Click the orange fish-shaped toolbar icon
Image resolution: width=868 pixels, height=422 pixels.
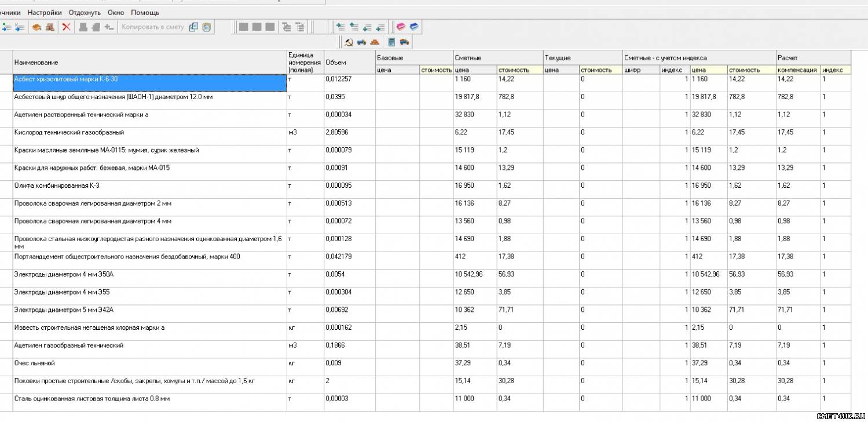pos(36,27)
